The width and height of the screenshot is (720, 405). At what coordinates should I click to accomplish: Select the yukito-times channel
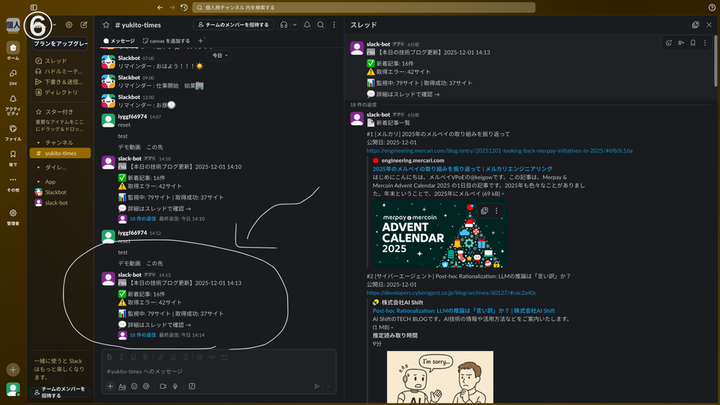pos(60,153)
